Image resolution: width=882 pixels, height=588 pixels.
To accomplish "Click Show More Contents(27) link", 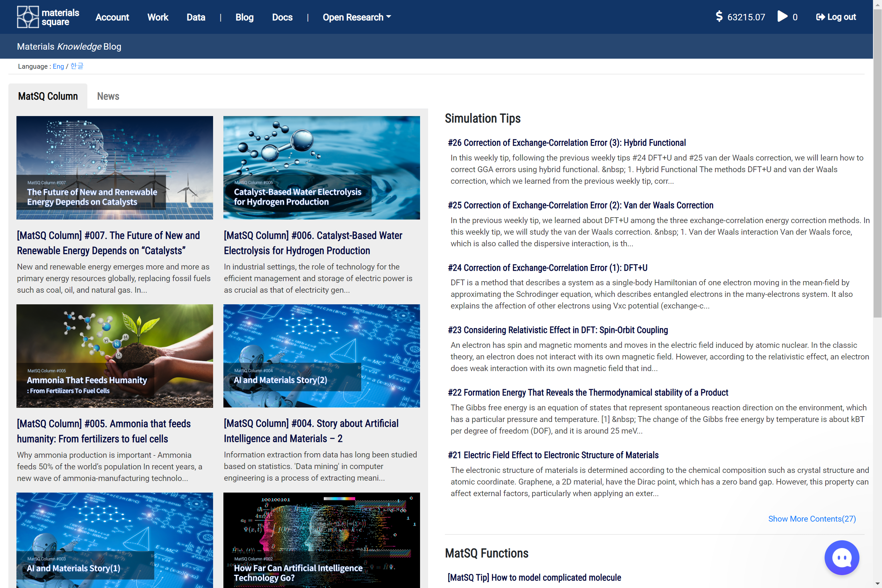I will [x=812, y=519].
